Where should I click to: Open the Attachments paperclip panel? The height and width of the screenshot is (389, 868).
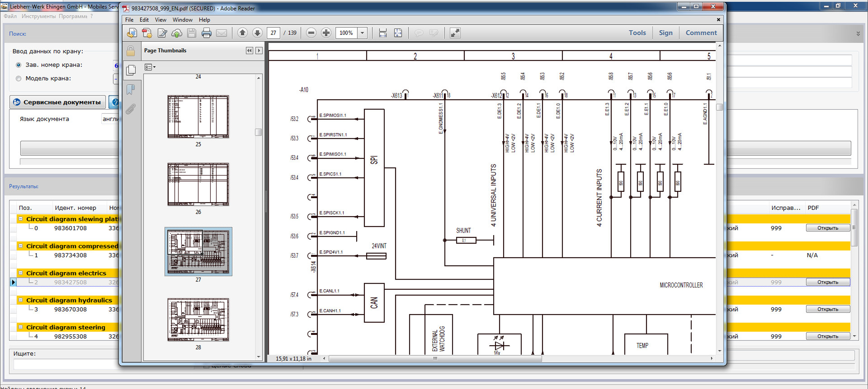[x=131, y=109]
